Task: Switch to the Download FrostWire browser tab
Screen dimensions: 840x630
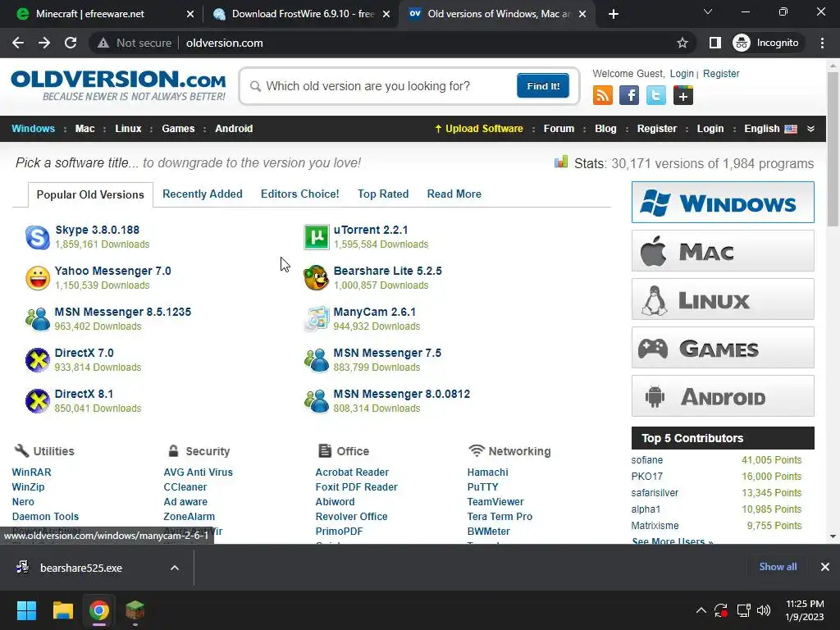Action: [302, 14]
